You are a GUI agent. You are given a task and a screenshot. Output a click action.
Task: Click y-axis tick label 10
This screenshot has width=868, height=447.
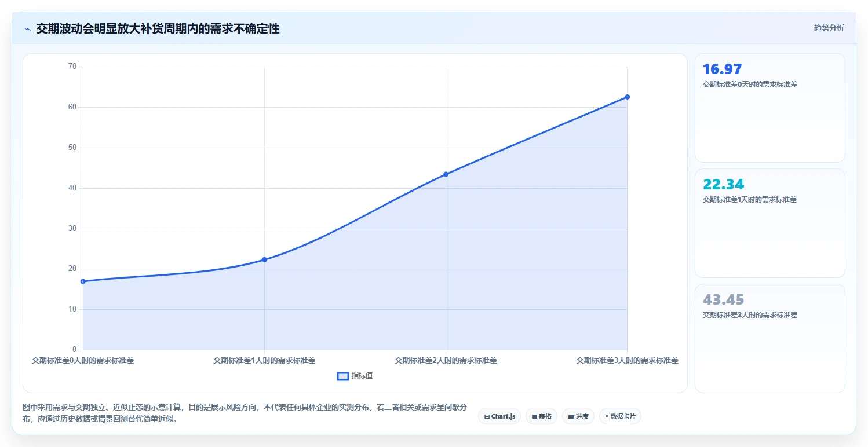coord(72,309)
